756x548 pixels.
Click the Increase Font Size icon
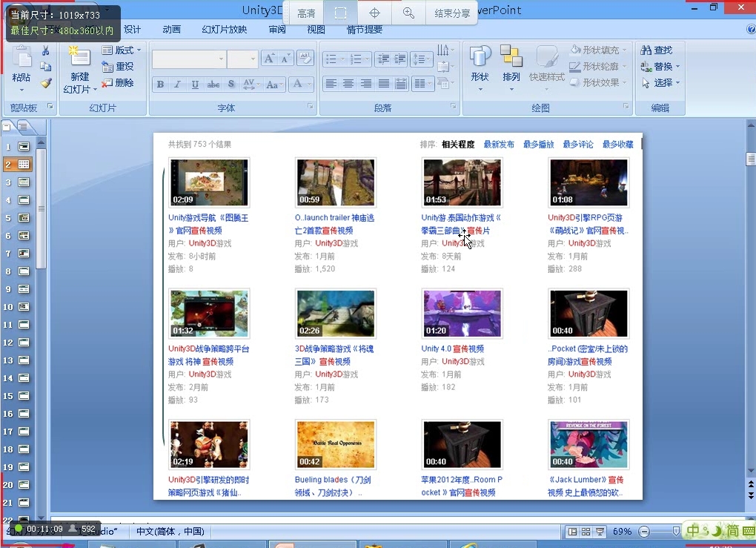point(269,59)
